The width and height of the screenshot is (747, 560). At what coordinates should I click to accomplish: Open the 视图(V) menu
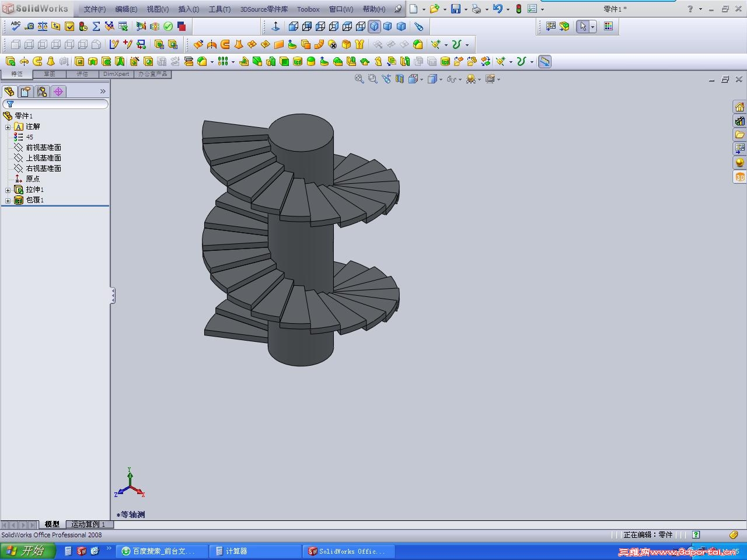coord(158,9)
